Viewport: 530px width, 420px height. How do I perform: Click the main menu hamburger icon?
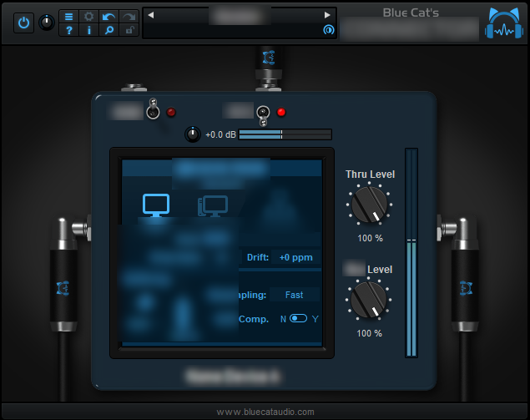[x=69, y=17]
